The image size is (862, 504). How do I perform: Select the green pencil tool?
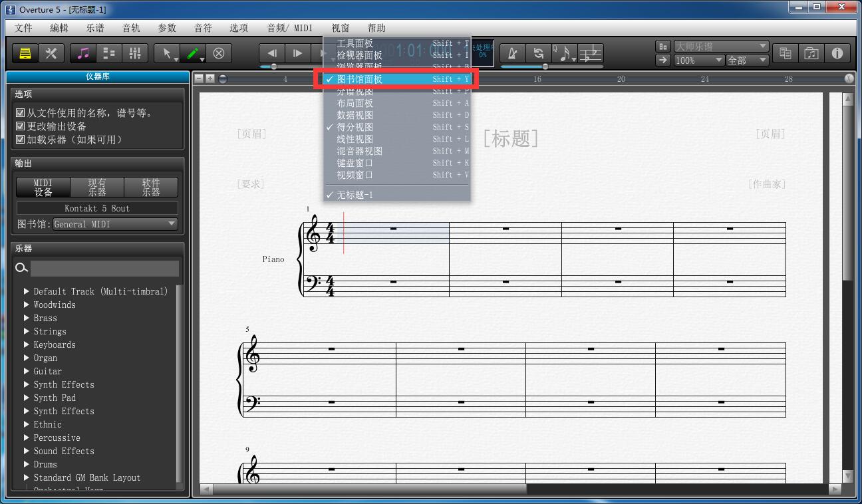[x=193, y=53]
